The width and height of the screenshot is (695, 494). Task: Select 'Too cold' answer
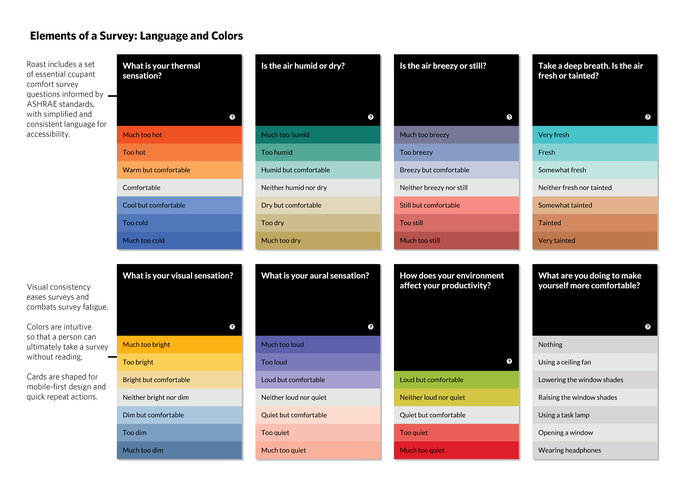(180, 223)
